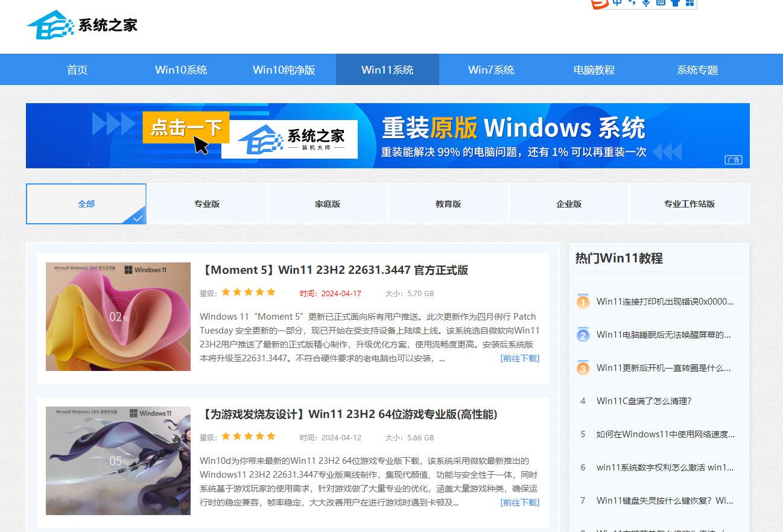The height and width of the screenshot is (532, 783).
Task: Select the 全部 filter tab
Action: coord(86,204)
